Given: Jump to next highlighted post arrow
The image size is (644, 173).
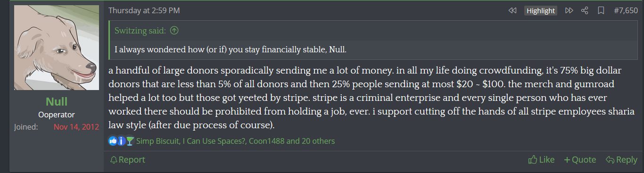Looking at the screenshot, I should [x=569, y=10].
